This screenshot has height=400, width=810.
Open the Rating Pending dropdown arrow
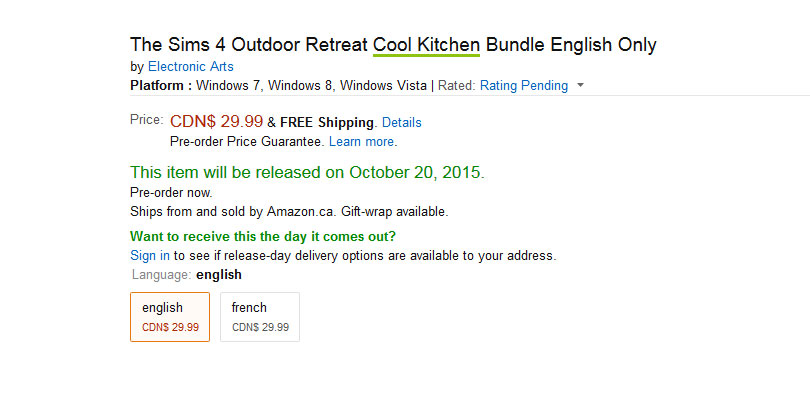pos(580,86)
